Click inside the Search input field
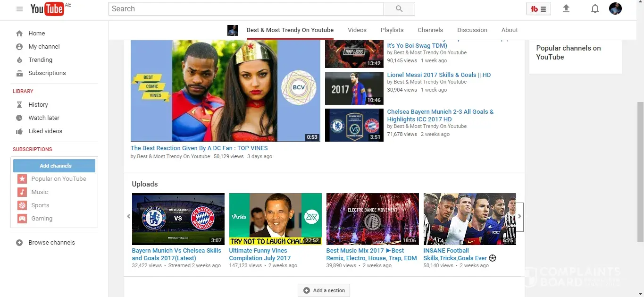The width and height of the screenshot is (644, 297). pos(245,8)
